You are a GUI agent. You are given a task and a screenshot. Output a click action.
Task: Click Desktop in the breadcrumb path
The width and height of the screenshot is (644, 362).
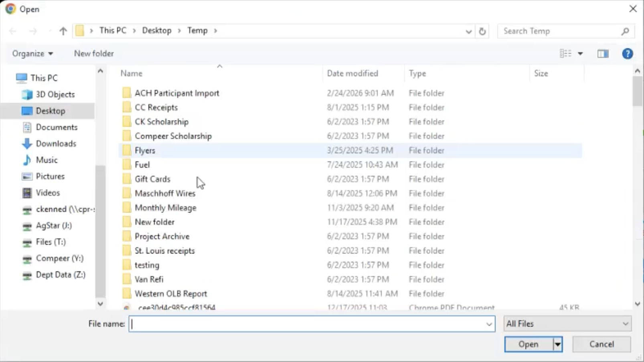[x=156, y=31]
